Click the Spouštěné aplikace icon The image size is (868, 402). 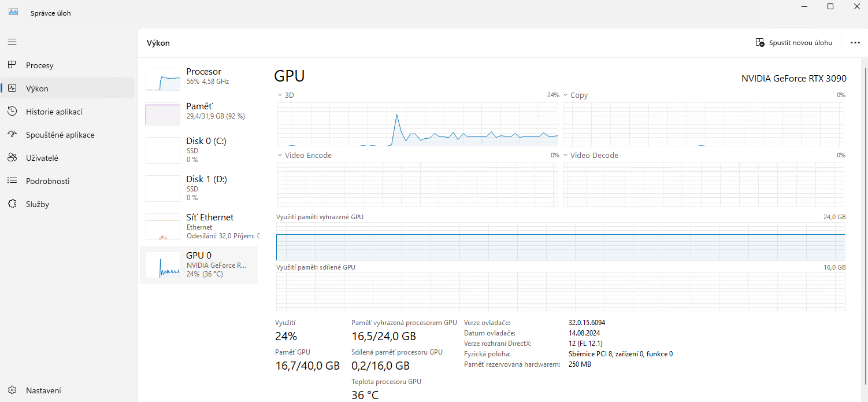coord(12,134)
